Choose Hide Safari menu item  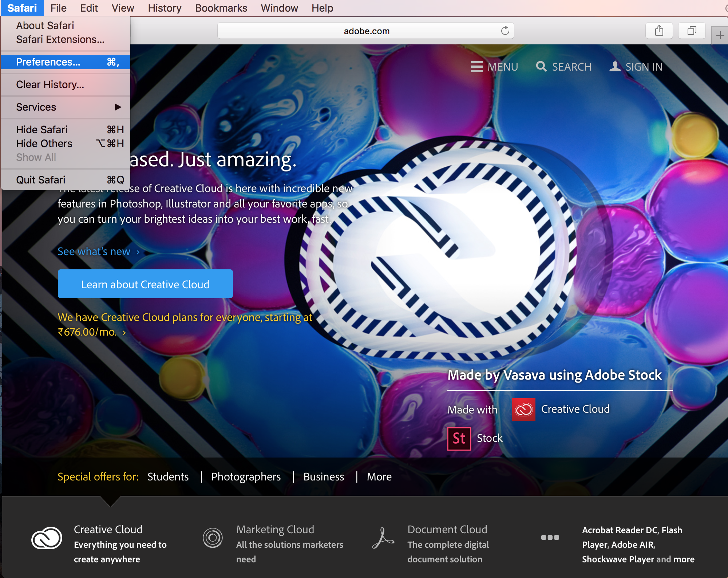tap(66, 130)
